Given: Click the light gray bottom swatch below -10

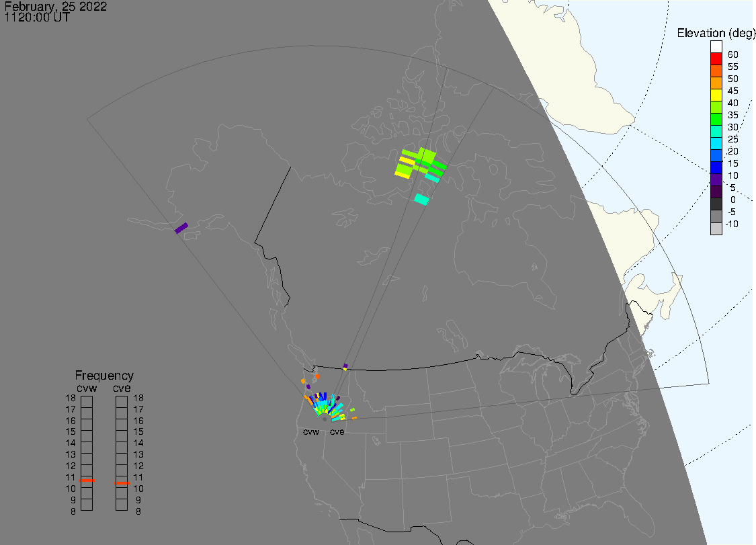Looking at the screenshot, I should [x=716, y=228].
